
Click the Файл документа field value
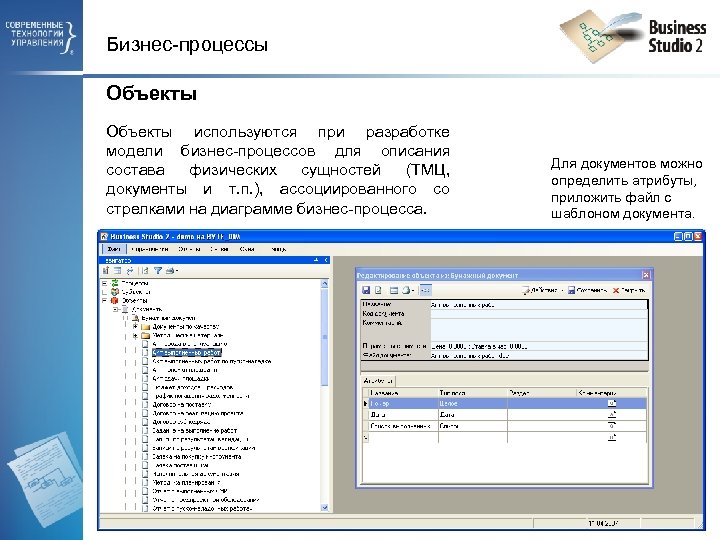538,355
